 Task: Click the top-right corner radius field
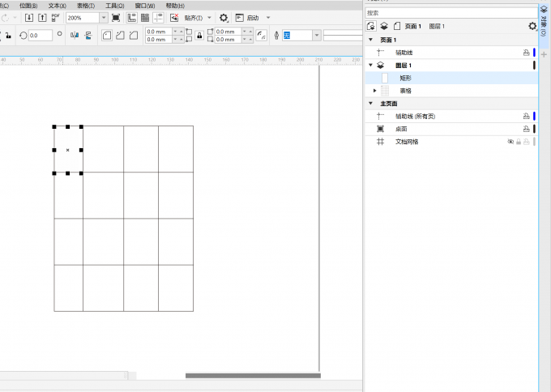[x=228, y=32]
